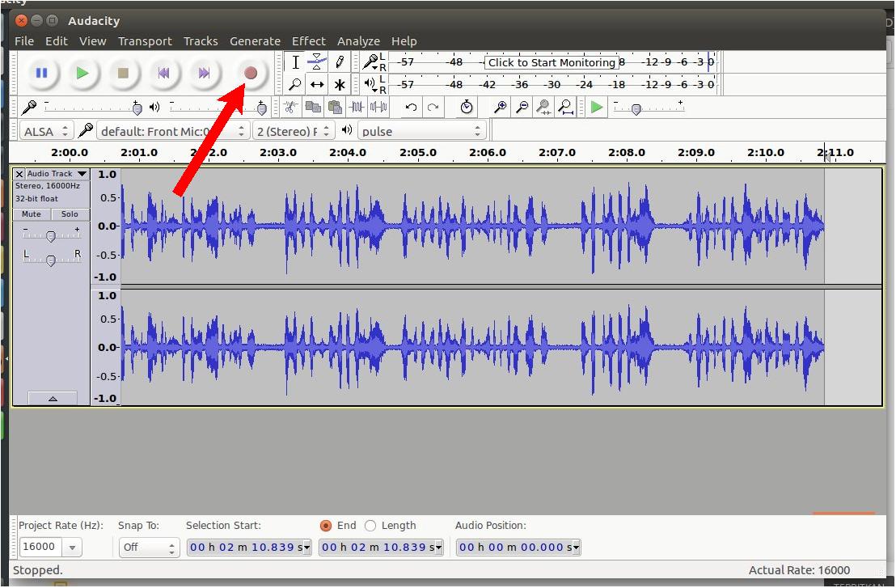896x588 pixels.
Task: Open the Effect menu
Action: coord(308,40)
